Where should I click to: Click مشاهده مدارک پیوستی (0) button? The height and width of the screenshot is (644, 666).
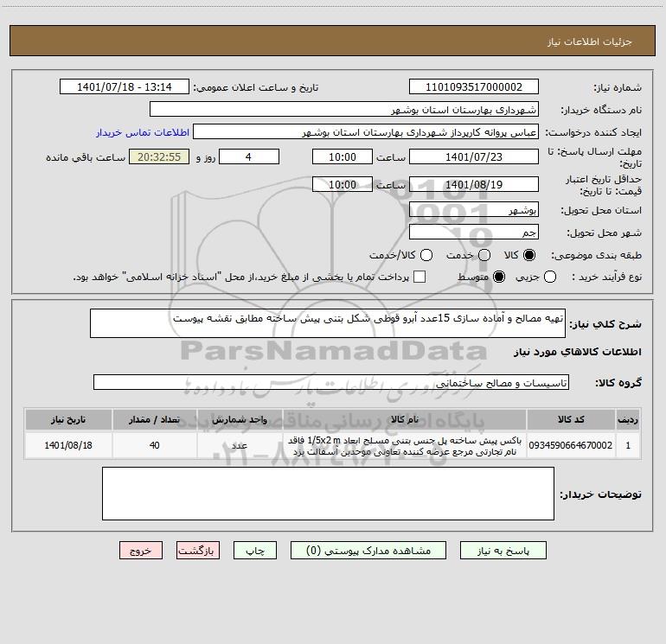(x=368, y=551)
